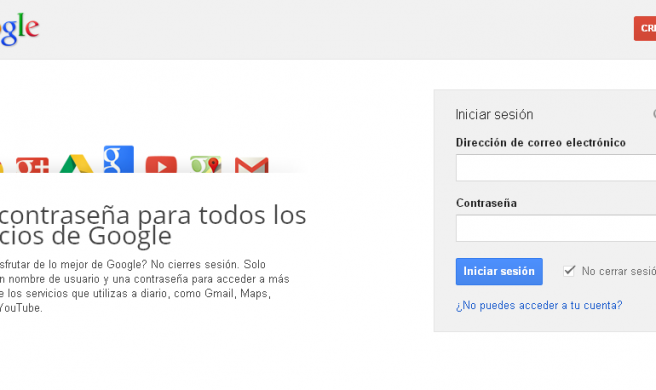Click the Google Drive triangle icon
This screenshot has height=390, width=656.
76,164
